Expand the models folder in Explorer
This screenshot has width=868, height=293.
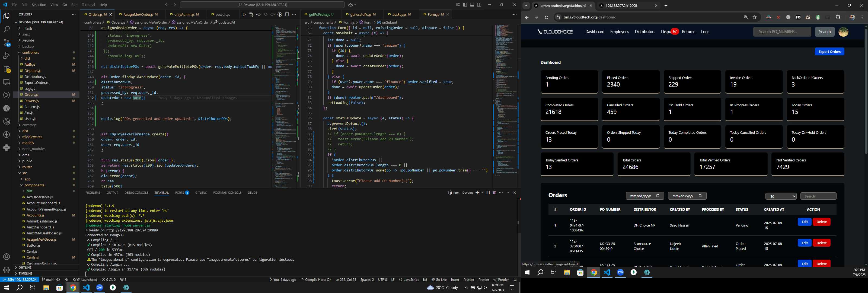tap(28, 143)
